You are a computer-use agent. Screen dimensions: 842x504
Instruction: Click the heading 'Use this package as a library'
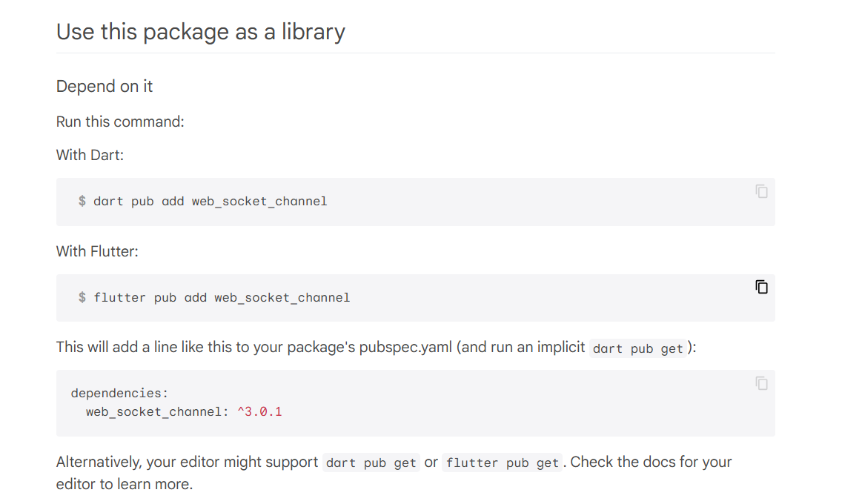click(201, 32)
